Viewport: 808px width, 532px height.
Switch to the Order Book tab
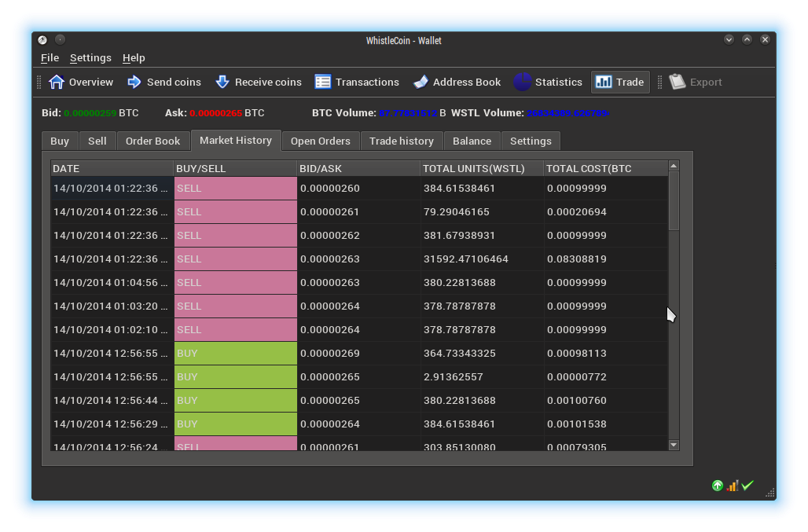[153, 141]
